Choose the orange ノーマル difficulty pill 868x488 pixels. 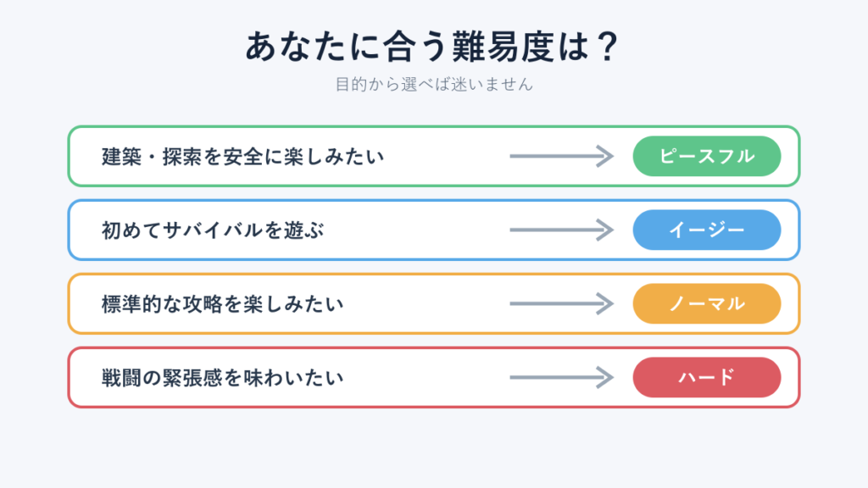[x=707, y=304]
